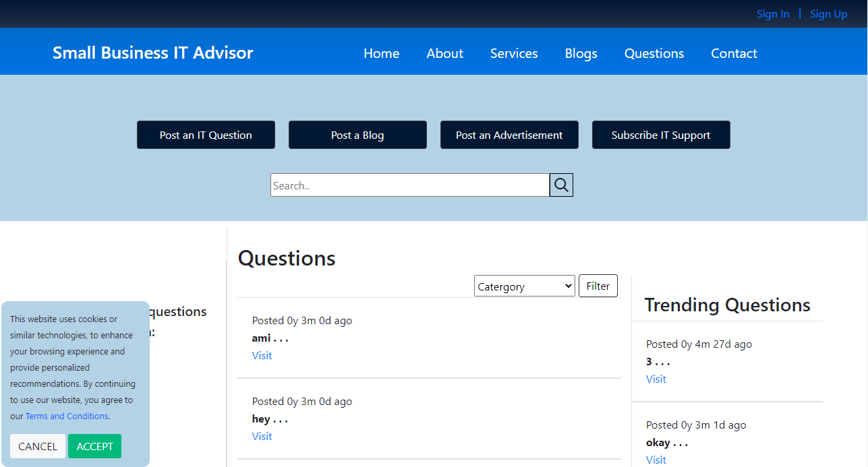Screen dimensions: 868x467
Task: Select Questions in the top navigation
Action: pos(654,53)
